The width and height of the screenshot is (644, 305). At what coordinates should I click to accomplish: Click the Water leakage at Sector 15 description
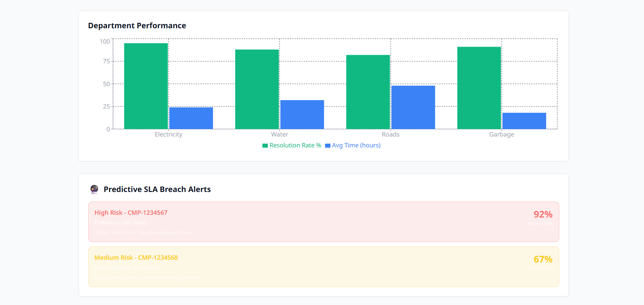[128, 268]
